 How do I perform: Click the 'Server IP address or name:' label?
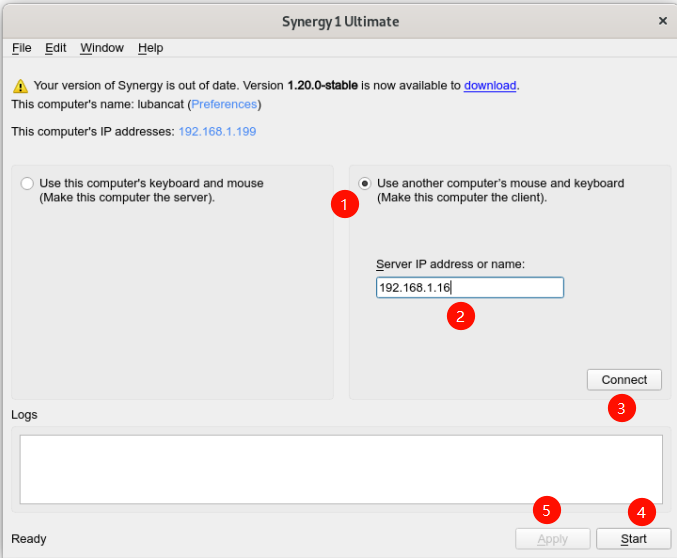450,264
